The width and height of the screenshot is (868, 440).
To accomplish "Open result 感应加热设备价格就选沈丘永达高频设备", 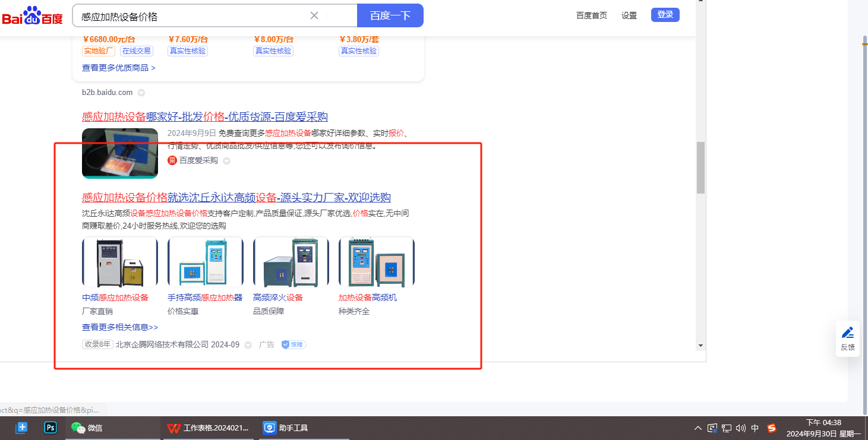I will (236, 198).
